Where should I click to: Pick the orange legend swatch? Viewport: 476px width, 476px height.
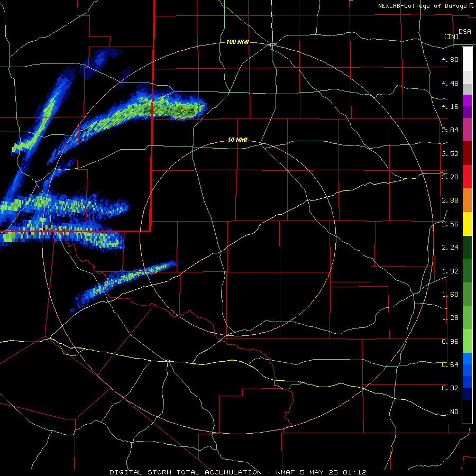coord(467,200)
